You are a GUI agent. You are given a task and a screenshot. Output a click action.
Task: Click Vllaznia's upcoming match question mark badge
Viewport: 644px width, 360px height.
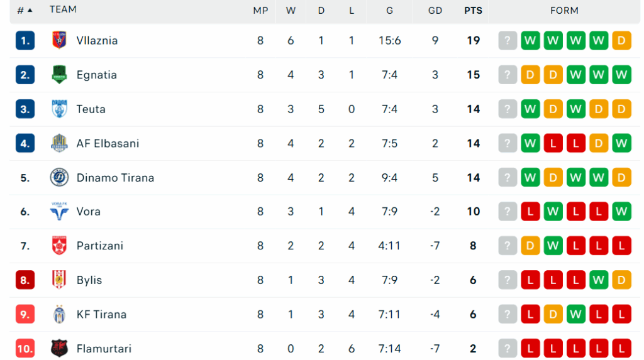point(508,41)
